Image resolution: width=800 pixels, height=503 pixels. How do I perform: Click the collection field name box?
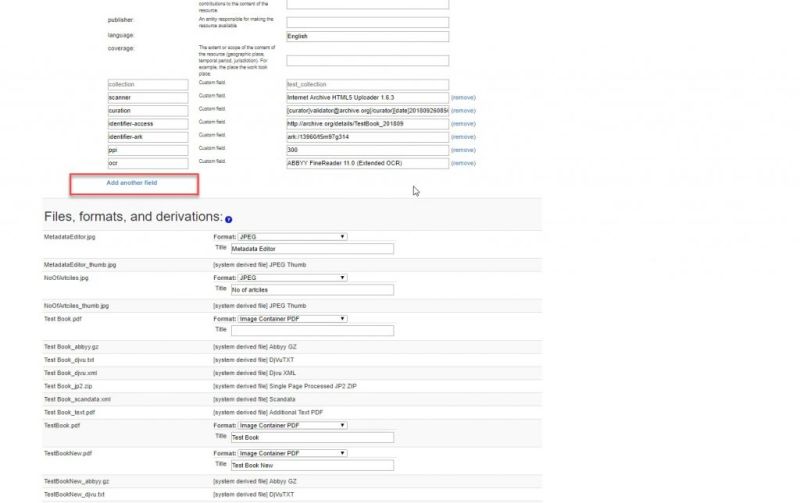coord(148,84)
